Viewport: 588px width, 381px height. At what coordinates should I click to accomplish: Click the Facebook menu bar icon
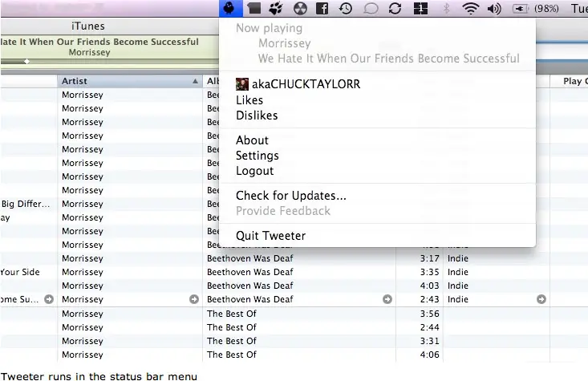coord(322,8)
